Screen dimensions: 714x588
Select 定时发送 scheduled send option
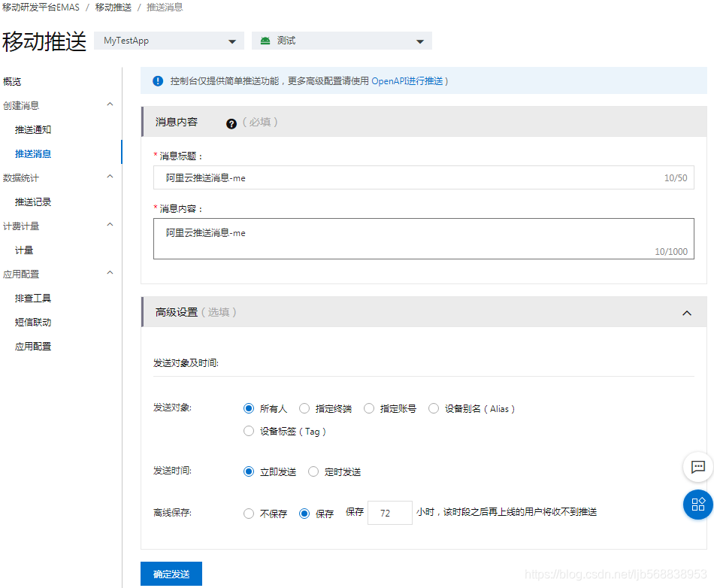[x=313, y=471]
